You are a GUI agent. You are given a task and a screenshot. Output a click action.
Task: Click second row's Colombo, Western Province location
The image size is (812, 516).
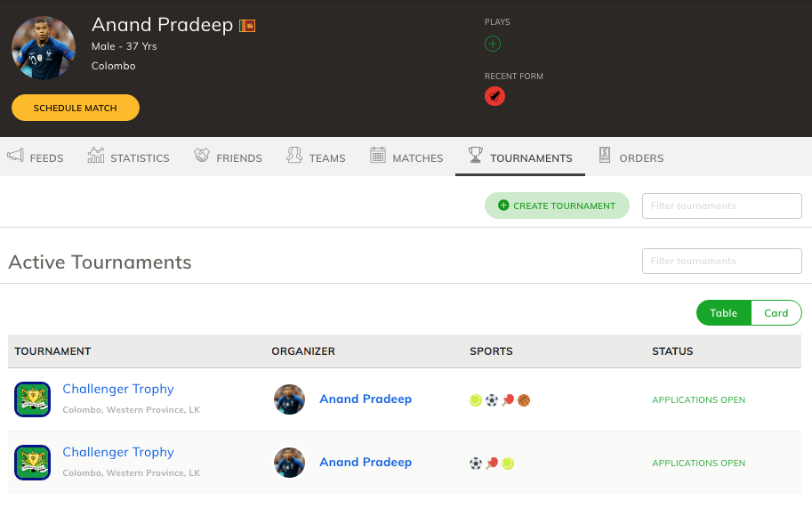click(x=132, y=473)
